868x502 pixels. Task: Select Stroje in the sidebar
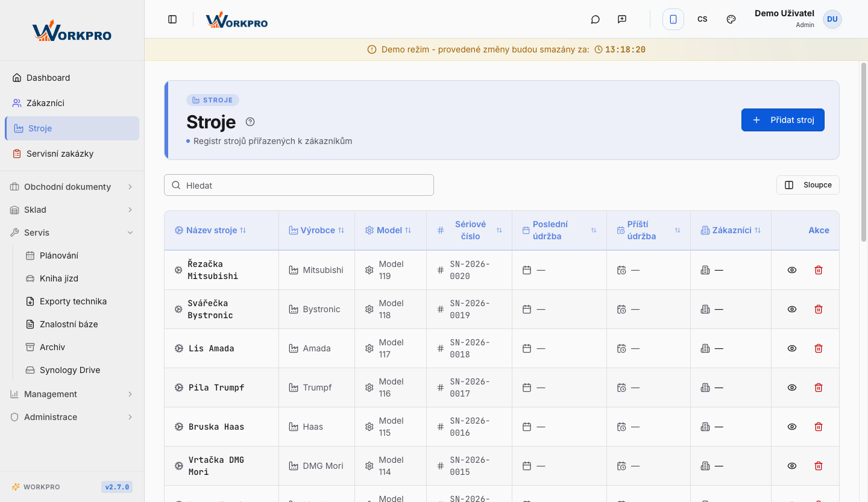[x=72, y=128]
